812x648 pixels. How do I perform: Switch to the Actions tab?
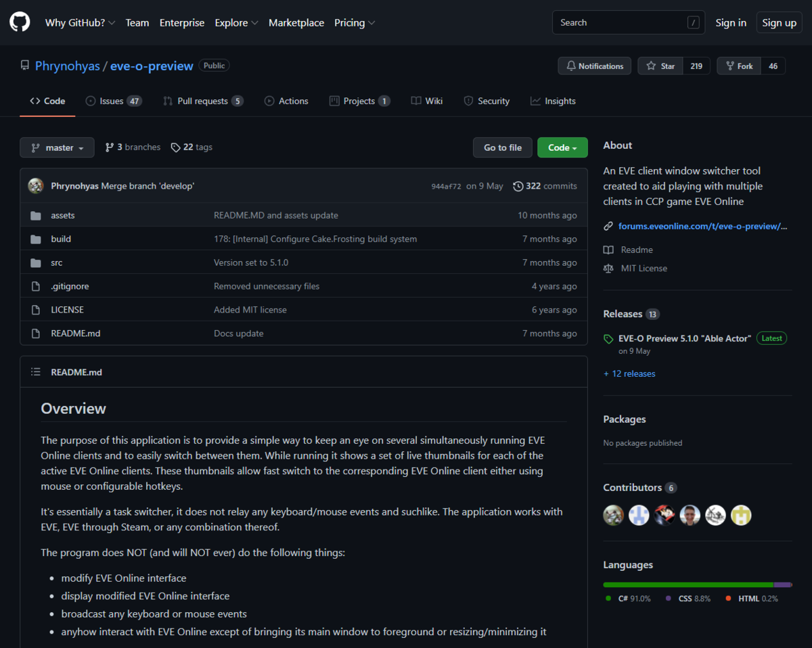pyautogui.click(x=286, y=101)
